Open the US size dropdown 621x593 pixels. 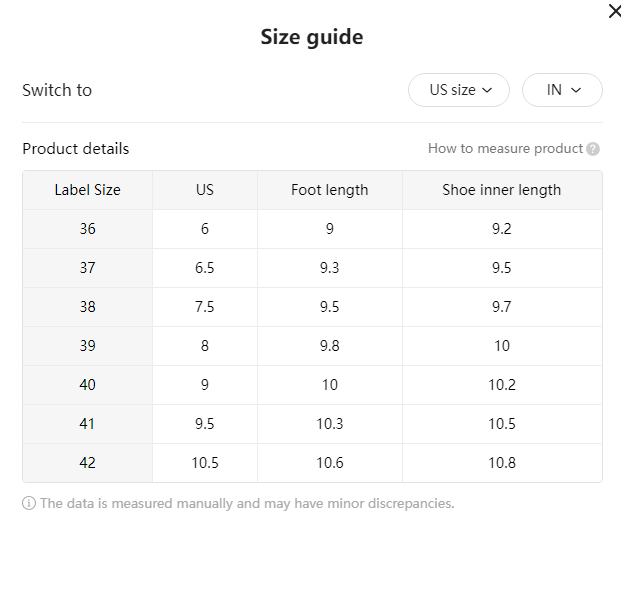tap(459, 90)
